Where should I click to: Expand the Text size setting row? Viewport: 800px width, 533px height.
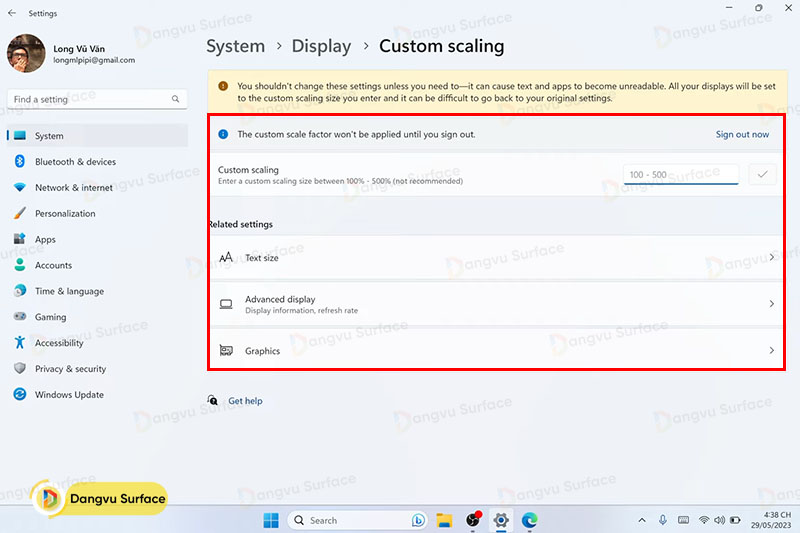497,258
